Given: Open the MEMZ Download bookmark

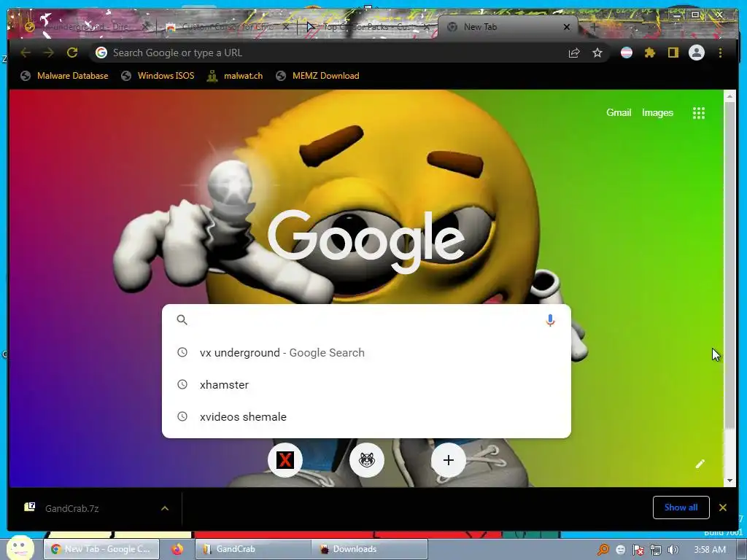Looking at the screenshot, I should coord(318,76).
